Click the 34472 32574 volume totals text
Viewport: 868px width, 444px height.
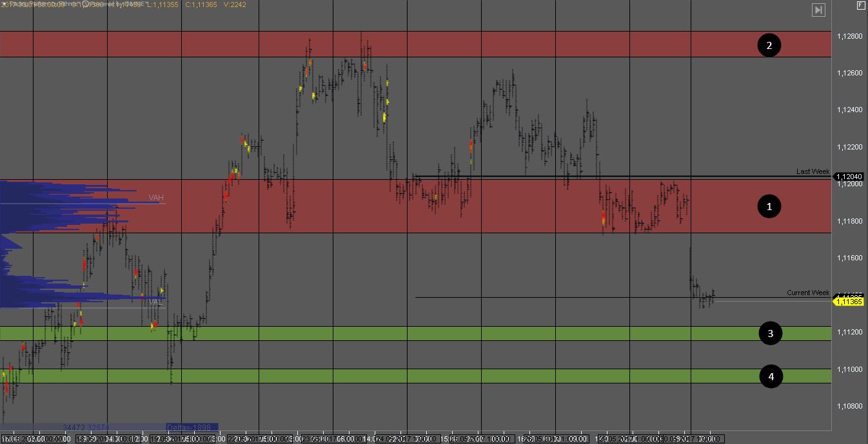coord(86,427)
